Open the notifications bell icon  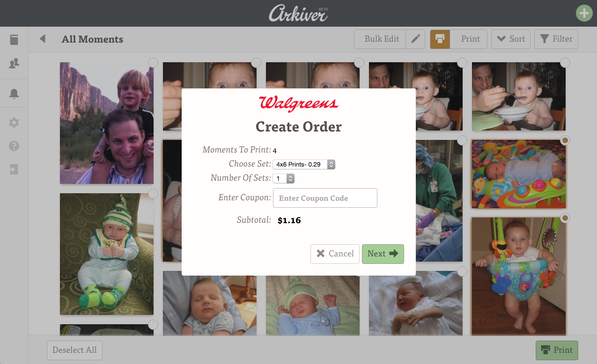pyautogui.click(x=14, y=94)
